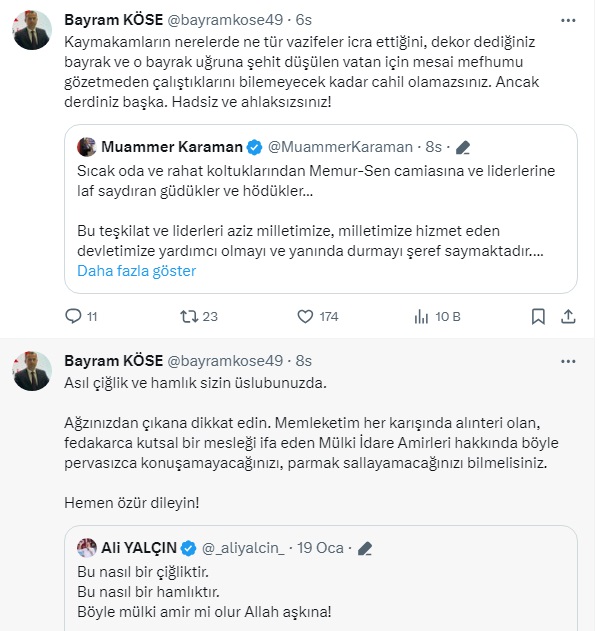The width and height of the screenshot is (614, 631).
Task: Click Ali YALÇIN's verified badge
Action: [189, 547]
